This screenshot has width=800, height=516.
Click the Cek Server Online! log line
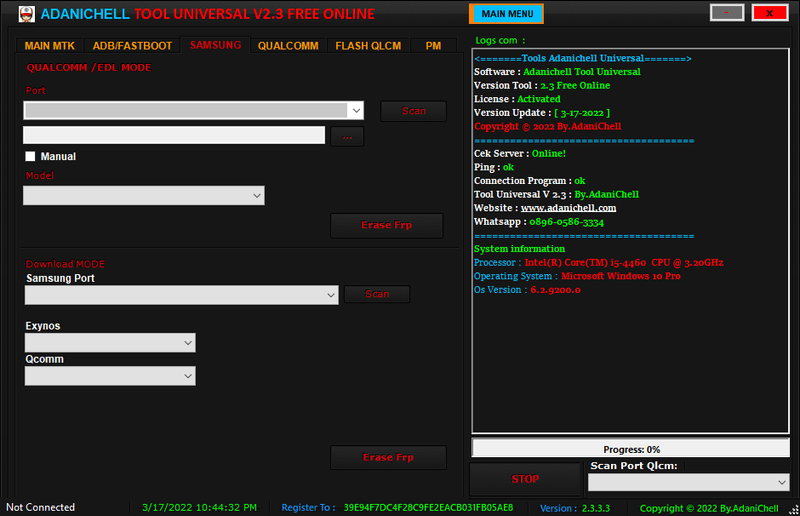click(x=519, y=154)
